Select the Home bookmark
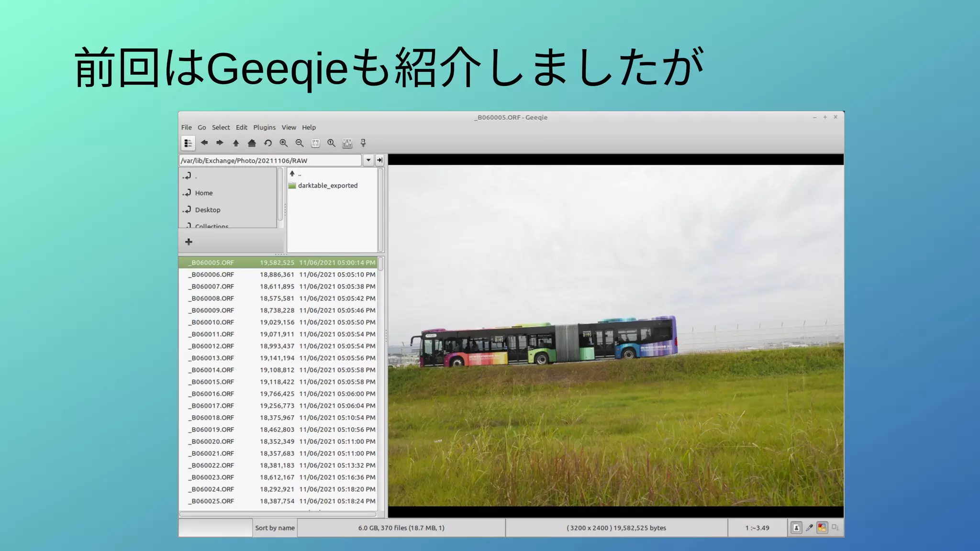980x551 pixels. tap(228, 193)
